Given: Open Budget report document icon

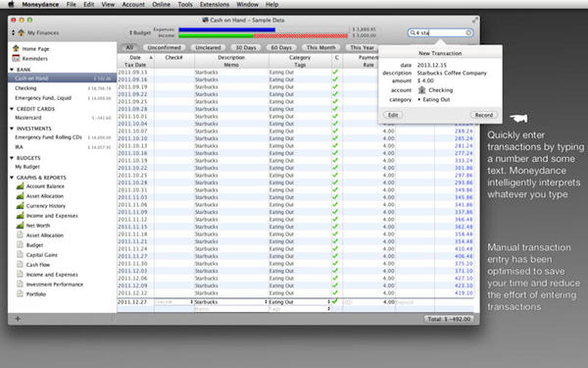Looking at the screenshot, I should 20,244.
